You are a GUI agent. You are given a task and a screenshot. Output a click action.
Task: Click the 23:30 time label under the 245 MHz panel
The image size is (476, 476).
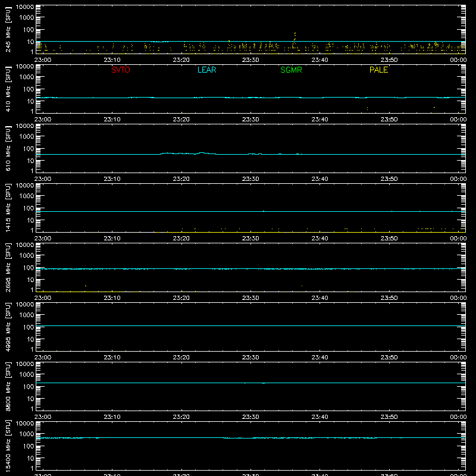coord(250,60)
